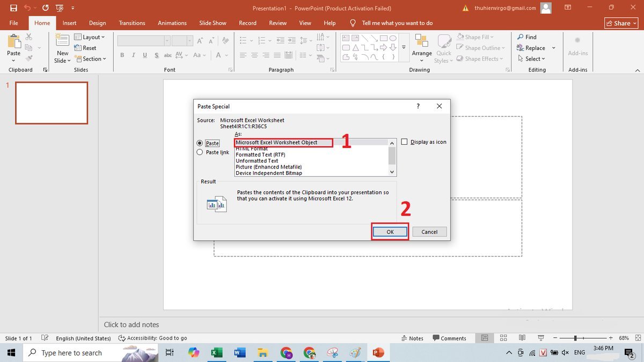Image resolution: width=644 pixels, height=362 pixels.
Task: Click the Clear All Formatting icon
Action: coord(226,41)
